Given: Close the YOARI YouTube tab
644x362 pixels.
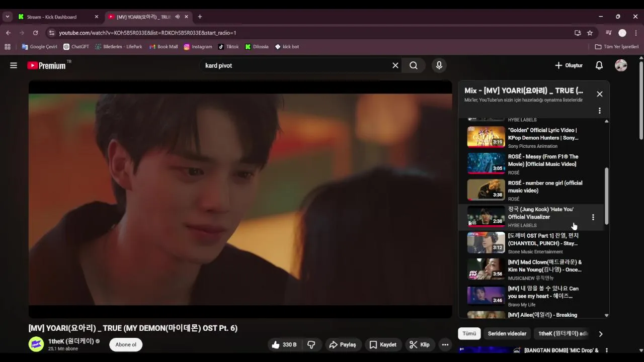Looking at the screenshot, I should (187, 17).
